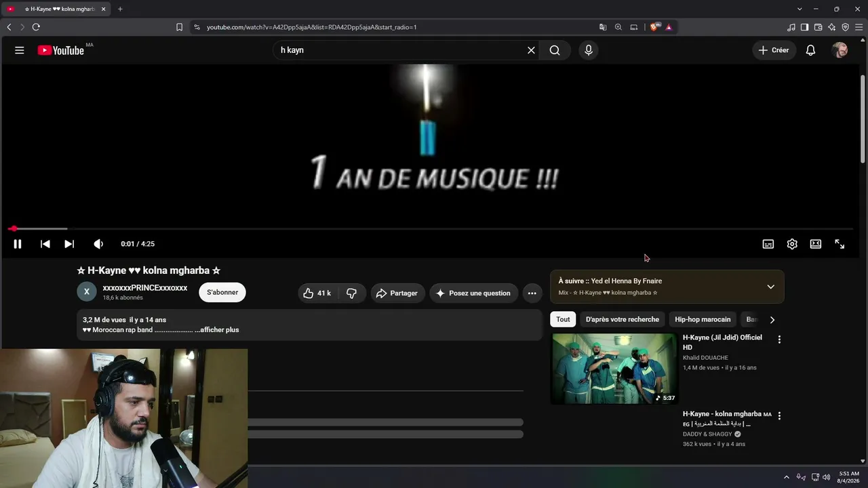Reload the page
The width and height of the screenshot is (868, 488).
36,27
